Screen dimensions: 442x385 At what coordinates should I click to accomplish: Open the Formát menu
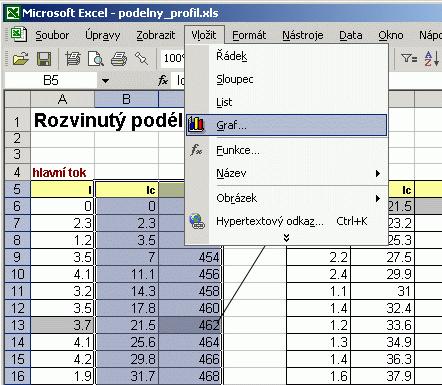coord(249,35)
